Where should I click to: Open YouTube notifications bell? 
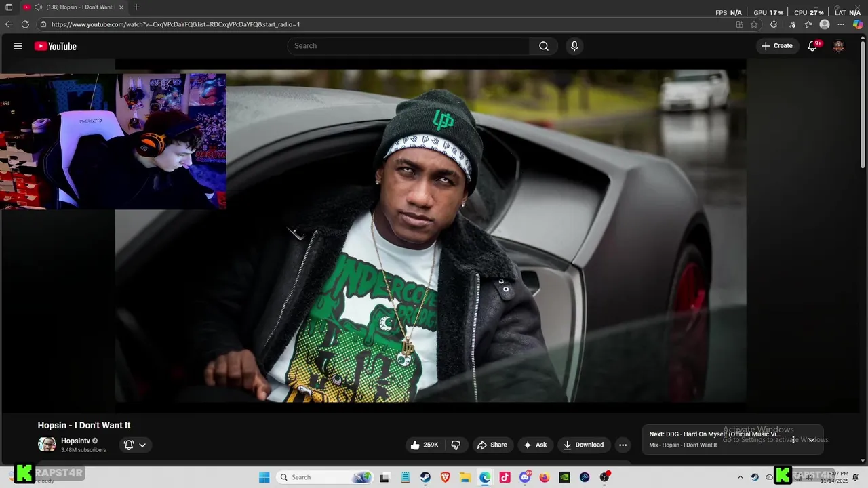point(813,46)
